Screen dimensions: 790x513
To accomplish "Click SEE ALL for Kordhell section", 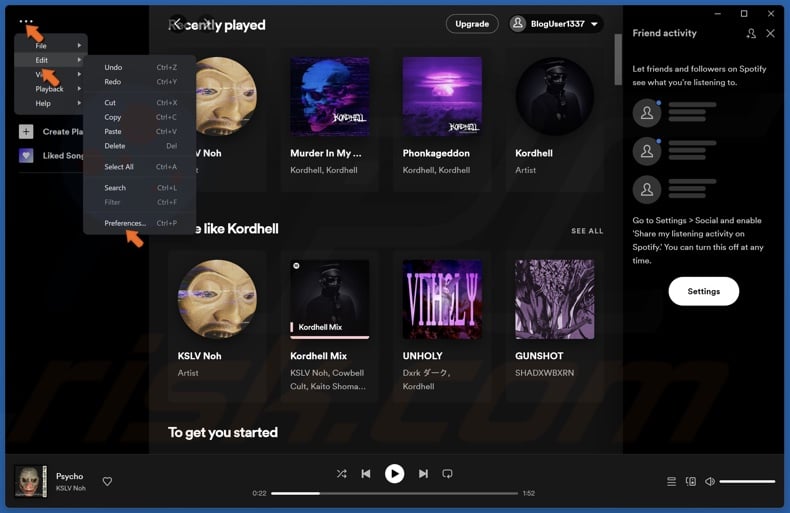I will 587,231.
